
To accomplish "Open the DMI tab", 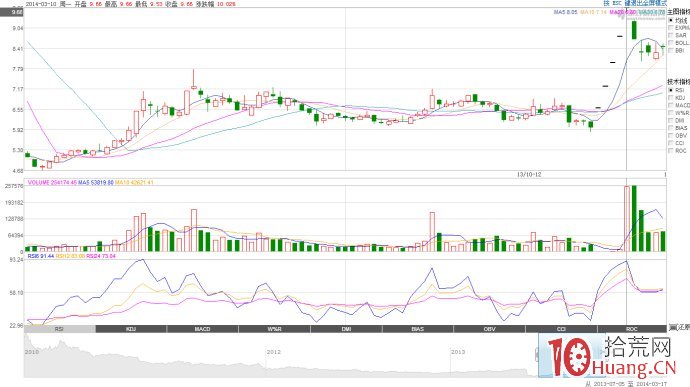I will point(346,329).
